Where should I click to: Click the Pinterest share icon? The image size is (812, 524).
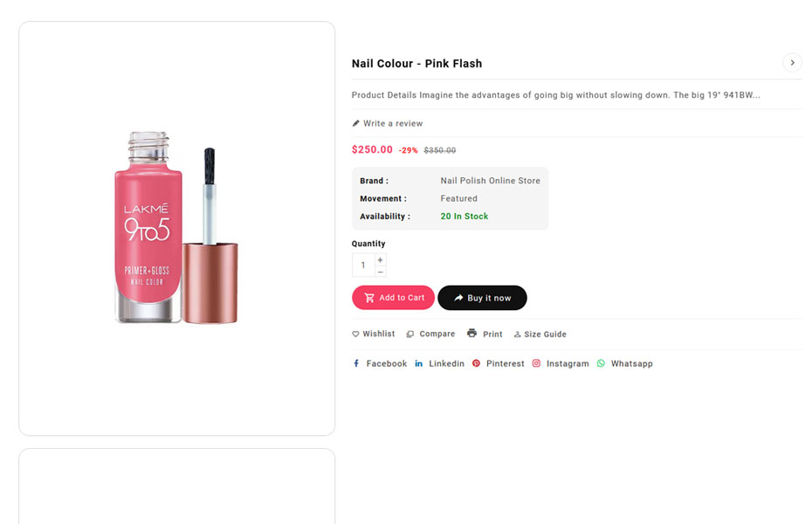[x=476, y=363]
